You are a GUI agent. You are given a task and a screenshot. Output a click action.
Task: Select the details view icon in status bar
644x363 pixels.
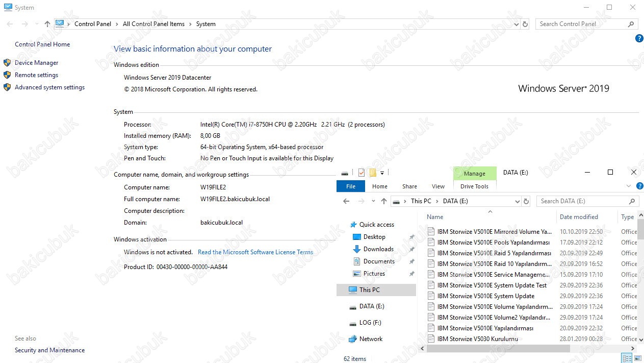click(x=627, y=358)
